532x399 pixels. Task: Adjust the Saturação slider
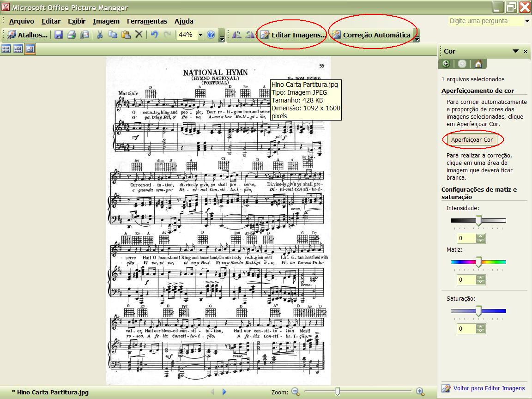click(x=478, y=311)
